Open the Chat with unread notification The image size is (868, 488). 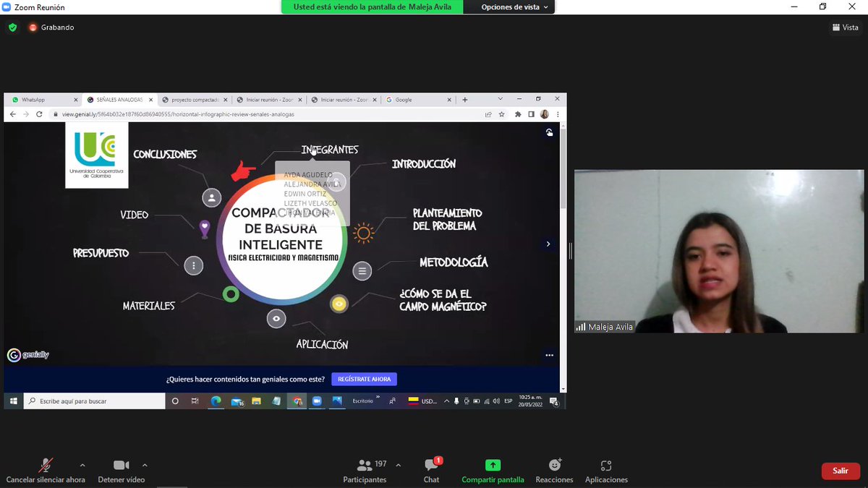431,470
